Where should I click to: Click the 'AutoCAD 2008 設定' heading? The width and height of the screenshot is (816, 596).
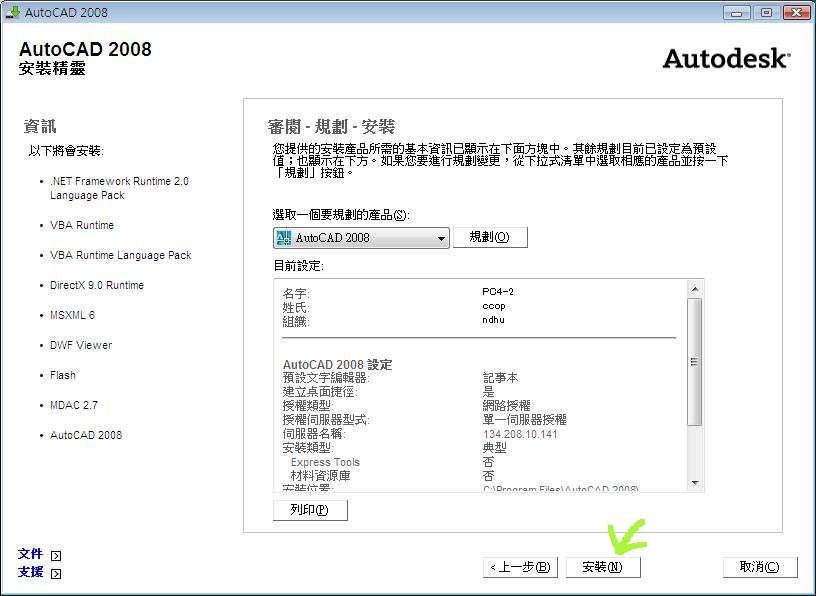(337, 364)
